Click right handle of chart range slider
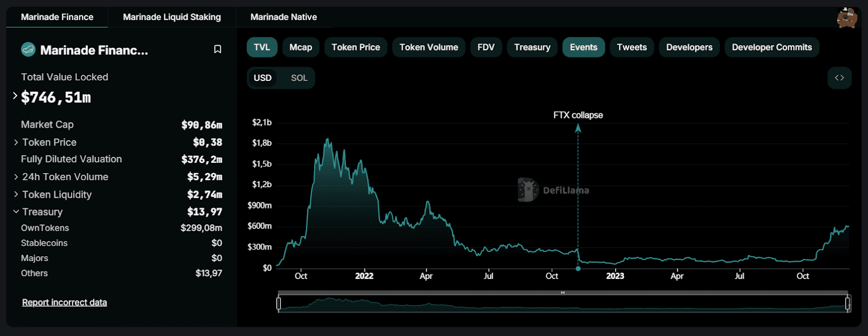Image resolution: width=868 pixels, height=336 pixels. point(848,303)
